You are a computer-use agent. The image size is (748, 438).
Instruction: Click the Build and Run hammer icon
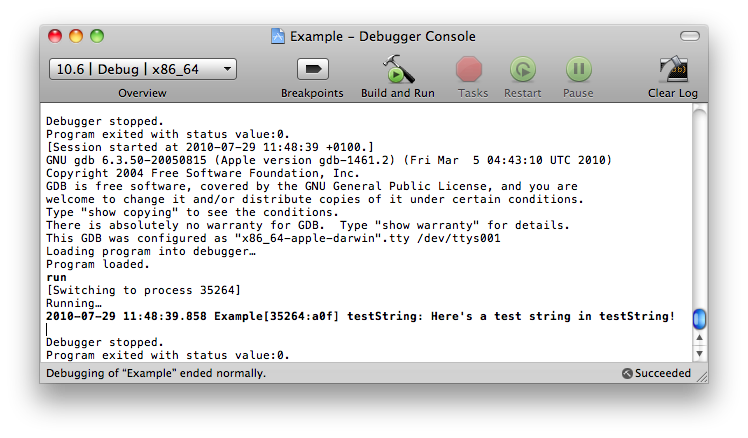pyautogui.click(x=398, y=69)
